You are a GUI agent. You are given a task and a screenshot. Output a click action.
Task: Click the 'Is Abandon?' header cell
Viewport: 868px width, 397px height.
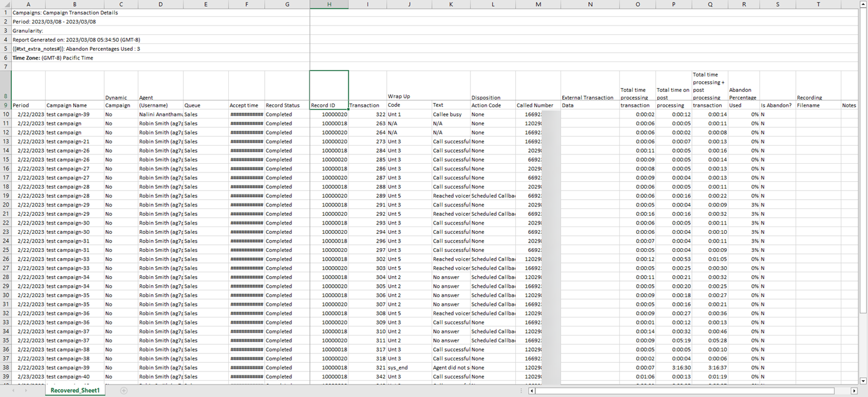(777, 105)
